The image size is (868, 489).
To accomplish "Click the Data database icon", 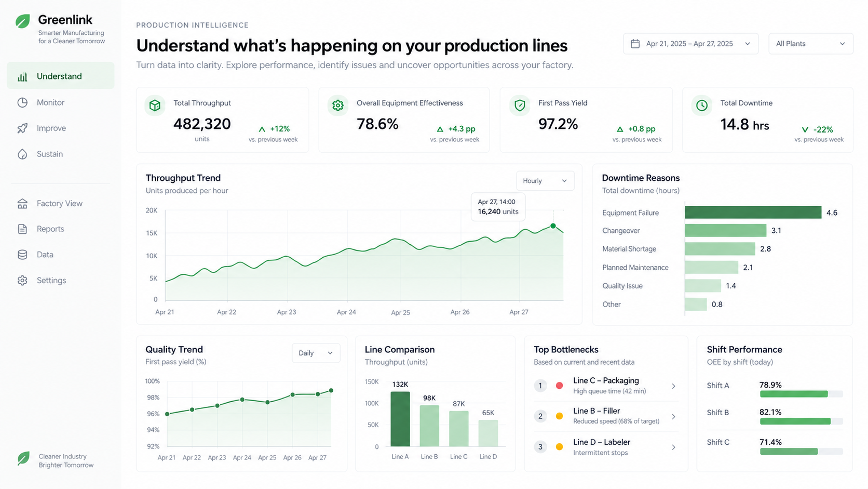I will 22,255.
